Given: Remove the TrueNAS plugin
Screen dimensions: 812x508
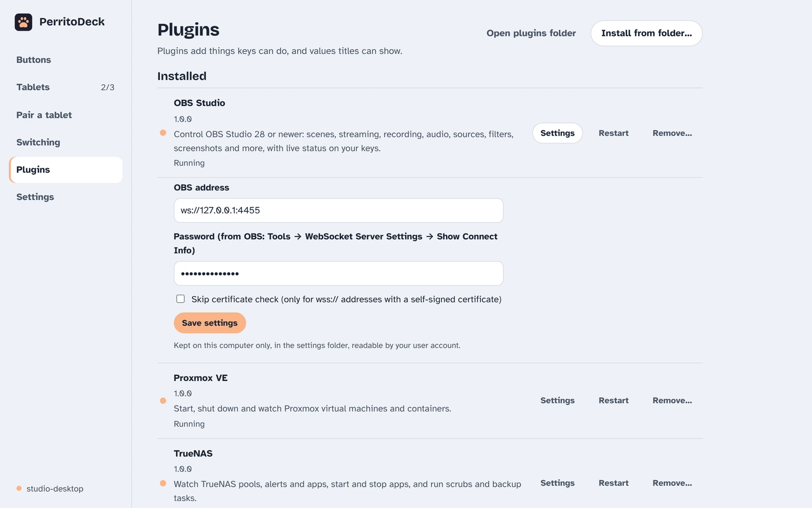Looking at the screenshot, I should tap(672, 483).
